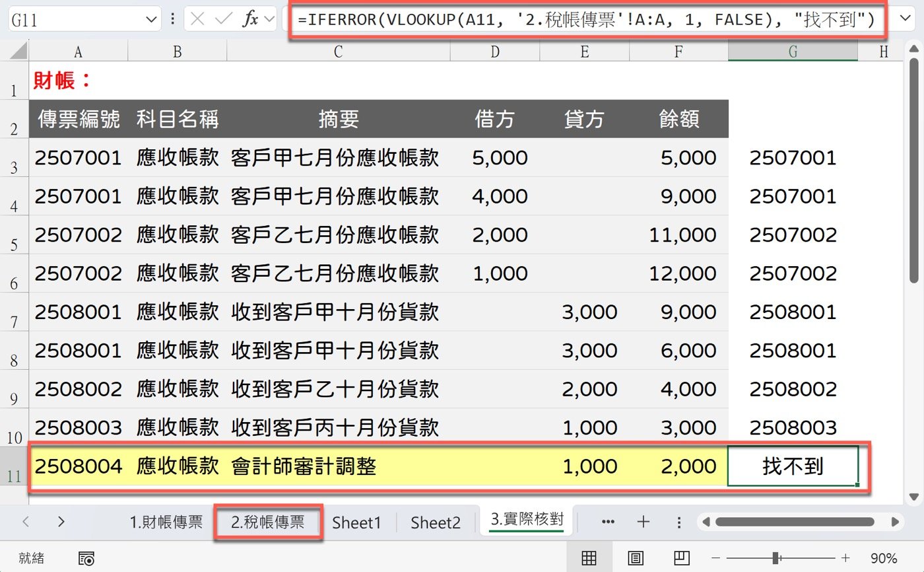
Task: Select the 借方 header cell
Action: pyautogui.click(x=495, y=119)
